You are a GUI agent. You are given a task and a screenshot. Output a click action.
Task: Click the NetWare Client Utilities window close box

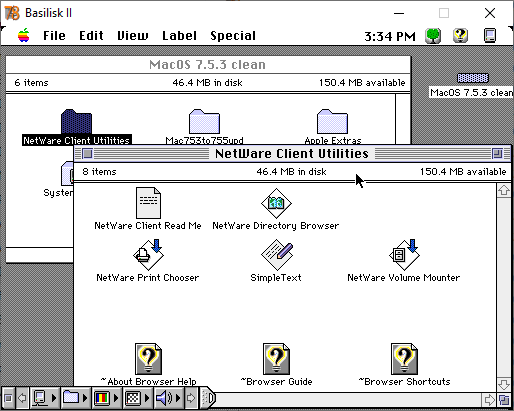[88, 154]
